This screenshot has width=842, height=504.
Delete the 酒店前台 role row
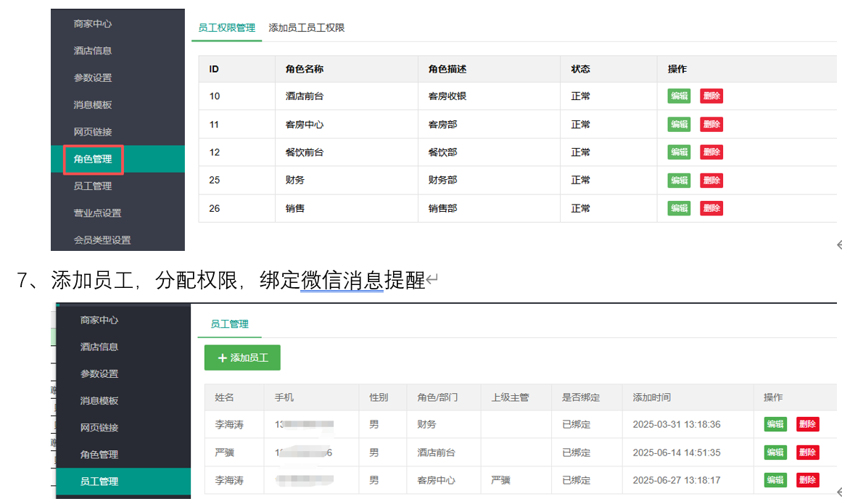711,96
